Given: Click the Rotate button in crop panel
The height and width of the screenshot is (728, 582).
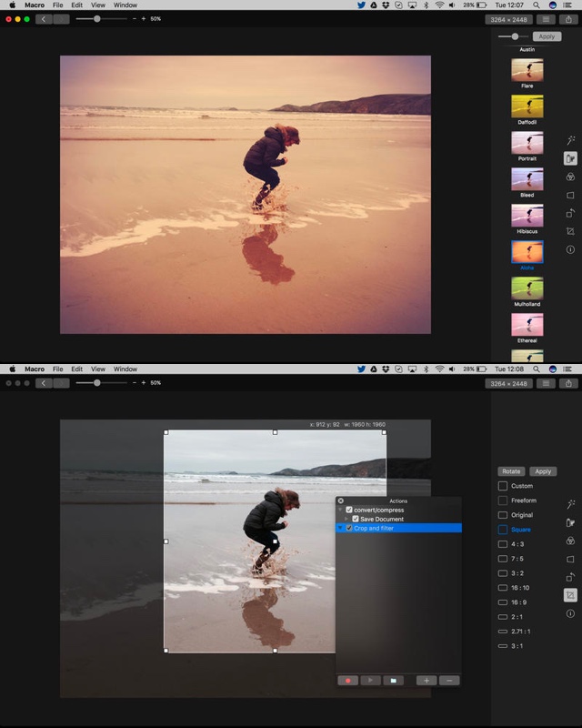Looking at the screenshot, I should 511,471.
